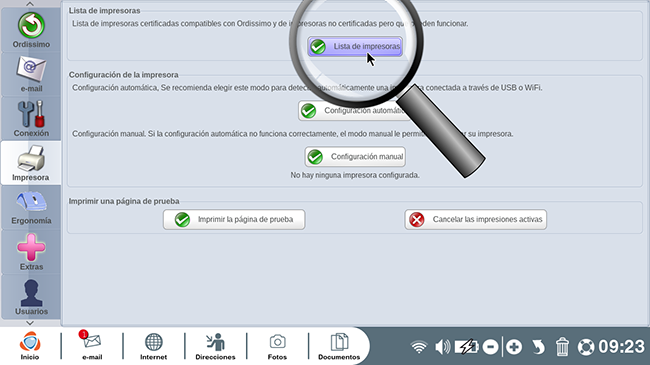Open the Usuarios settings section
The height and width of the screenshot is (365, 650).
(x=31, y=297)
